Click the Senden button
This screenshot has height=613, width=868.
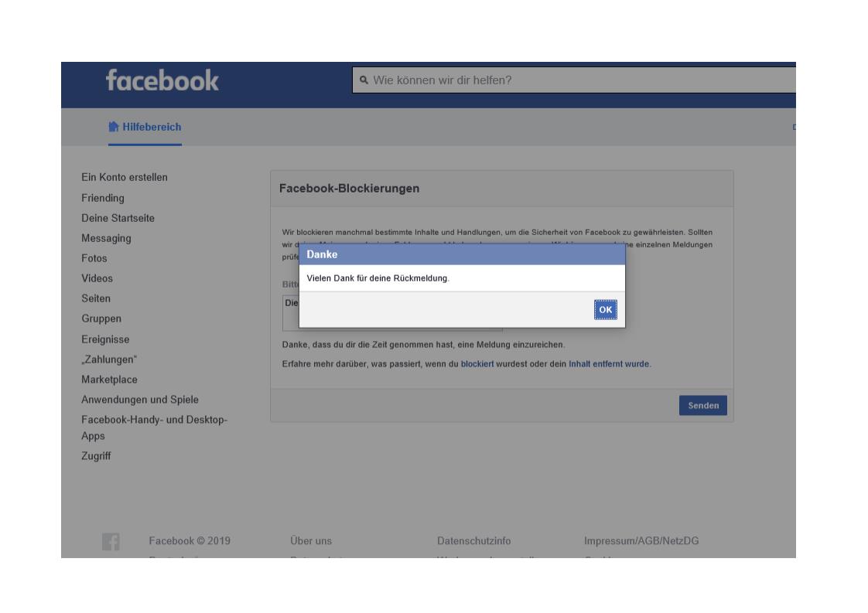click(x=703, y=406)
